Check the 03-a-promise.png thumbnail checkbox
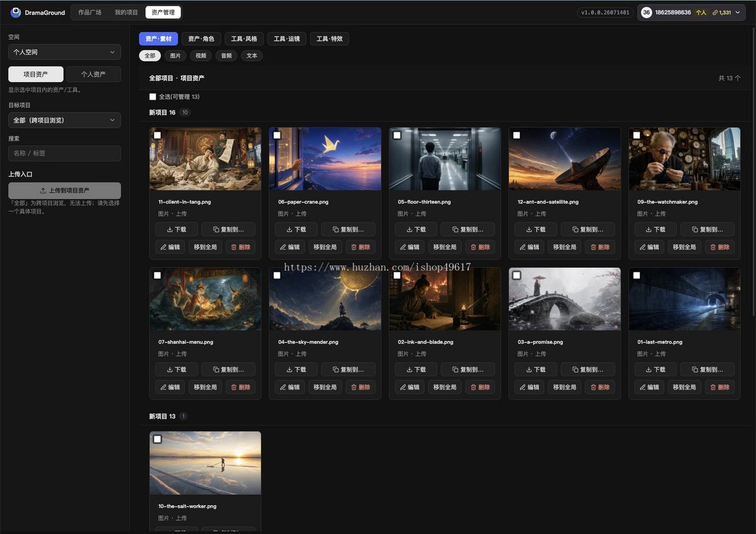 (x=517, y=275)
